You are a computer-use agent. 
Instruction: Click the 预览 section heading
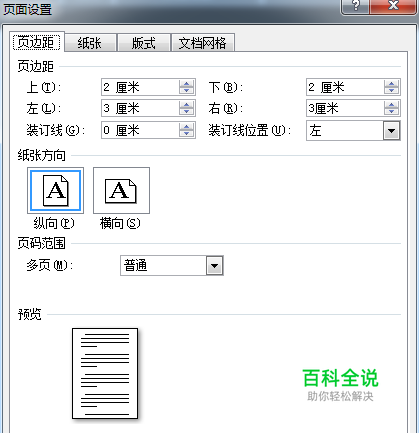[x=30, y=314]
